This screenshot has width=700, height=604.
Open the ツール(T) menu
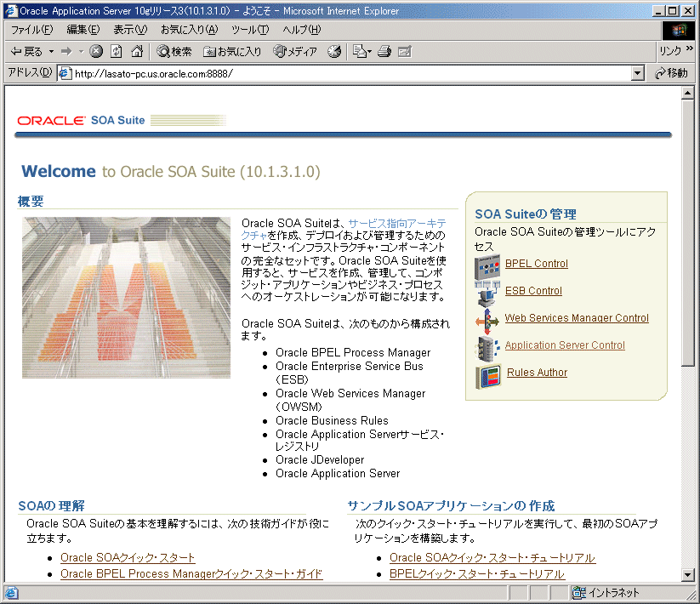250,30
